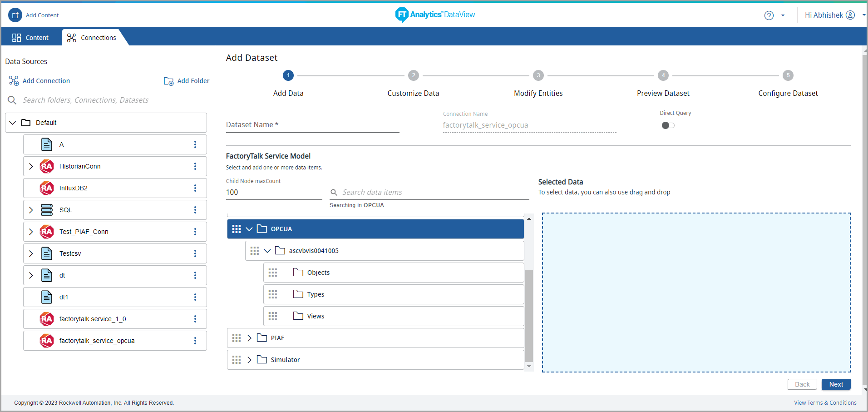Open the three-dot menu for A
The image size is (868, 412).
[x=195, y=144]
